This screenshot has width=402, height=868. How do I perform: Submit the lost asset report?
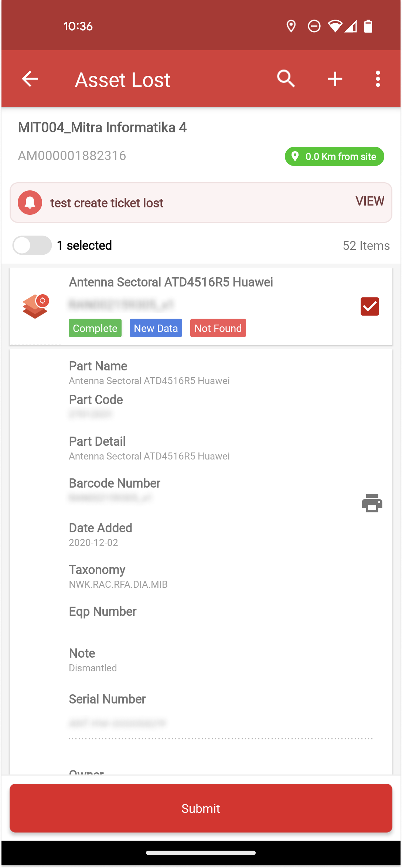[201, 808]
